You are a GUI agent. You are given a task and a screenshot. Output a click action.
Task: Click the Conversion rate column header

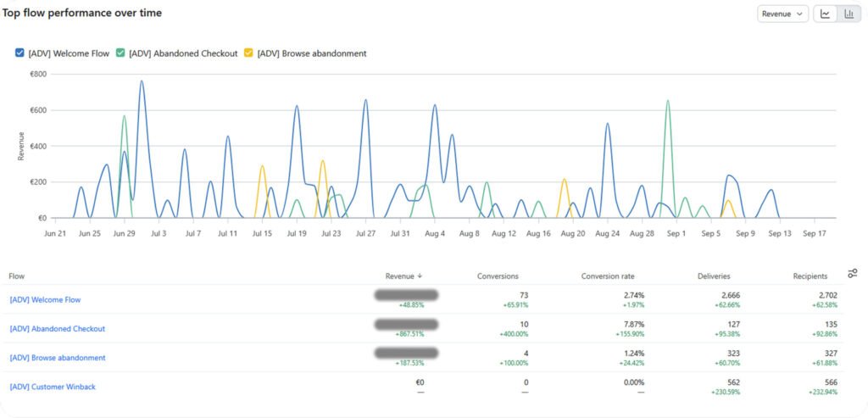608,276
